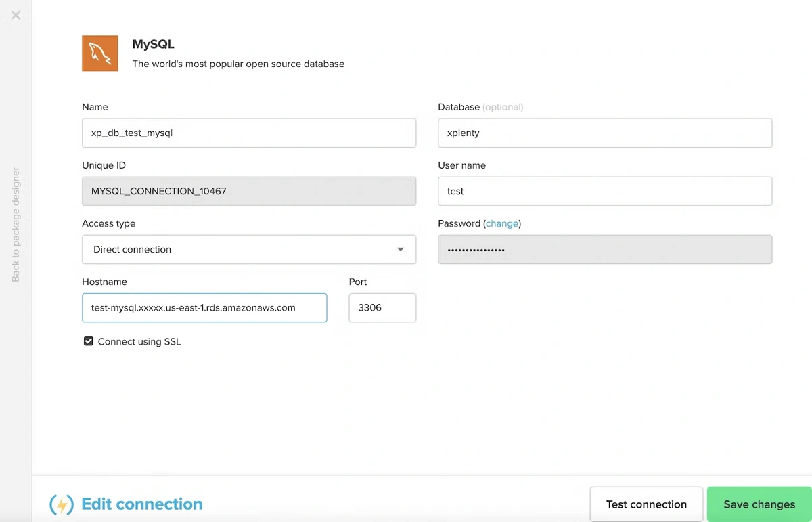Click the masked Password field
The image size is (812, 522).
[x=605, y=249]
